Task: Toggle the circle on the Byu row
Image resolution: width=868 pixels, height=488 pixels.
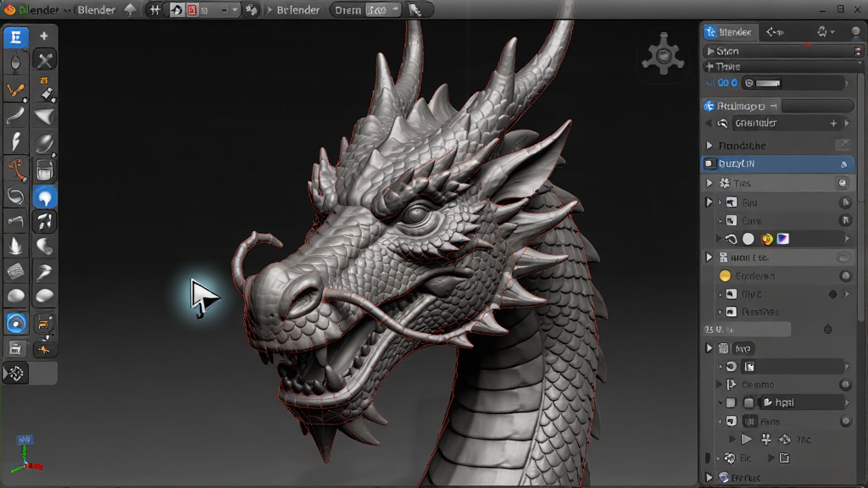Action: (845, 202)
